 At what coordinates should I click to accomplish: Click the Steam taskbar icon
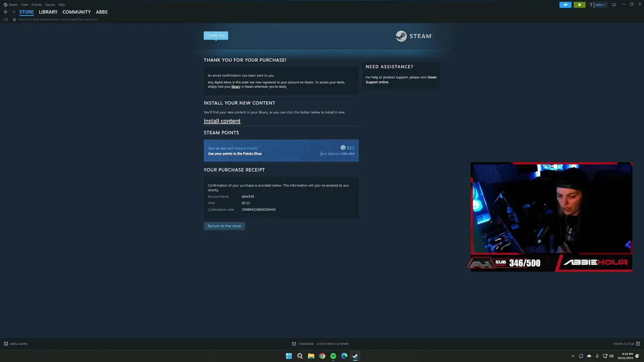point(355,356)
